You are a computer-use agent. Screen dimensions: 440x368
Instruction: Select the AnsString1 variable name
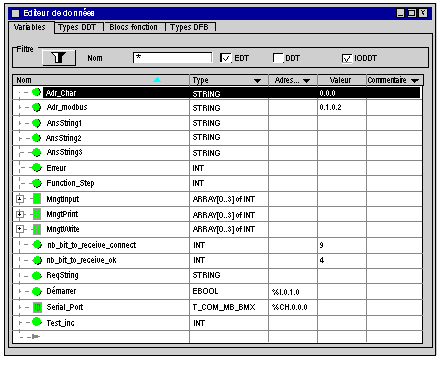click(x=64, y=123)
